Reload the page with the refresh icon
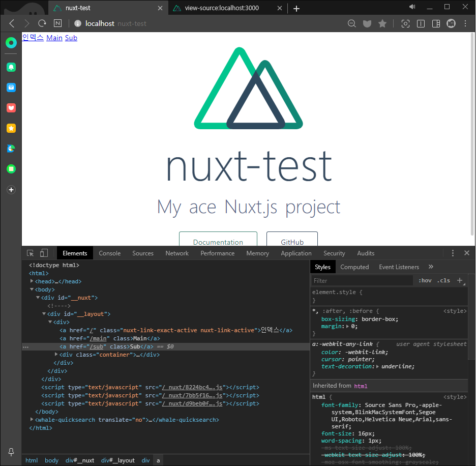Viewport: 476px width, 466px height. [42, 23]
